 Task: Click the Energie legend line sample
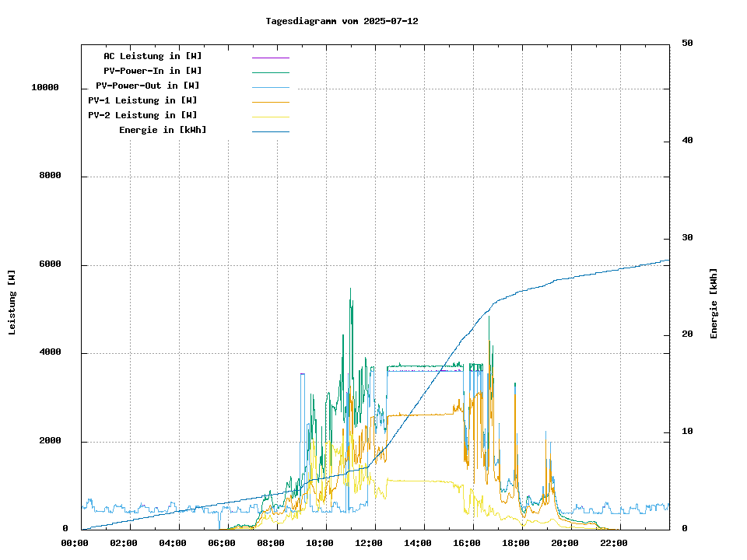(270, 131)
